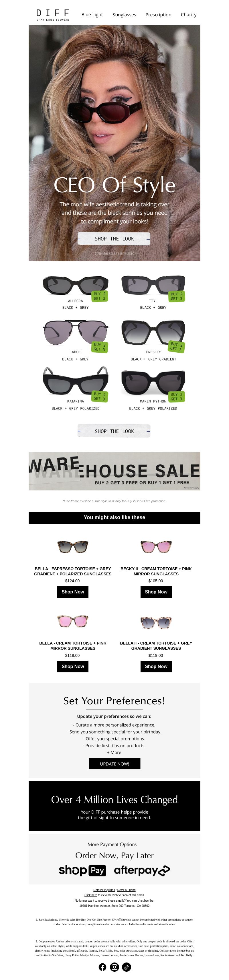Click the Update Now button
The width and height of the screenshot is (229, 980).
coord(114,764)
